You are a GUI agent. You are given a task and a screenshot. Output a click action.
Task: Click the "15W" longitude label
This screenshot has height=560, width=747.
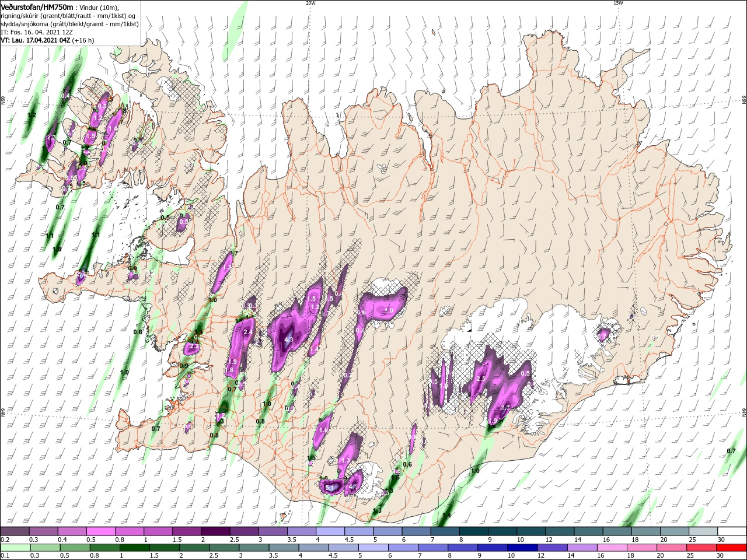pos(618,3)
